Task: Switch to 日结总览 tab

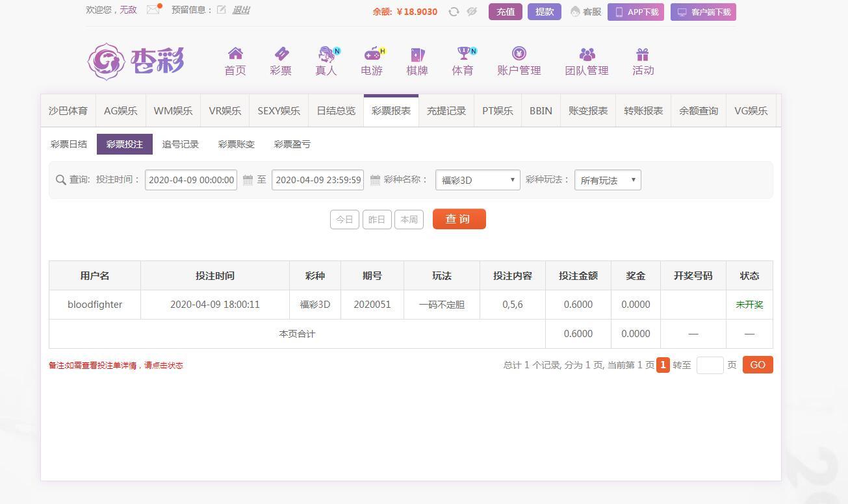Action: [x=336, y=110]
